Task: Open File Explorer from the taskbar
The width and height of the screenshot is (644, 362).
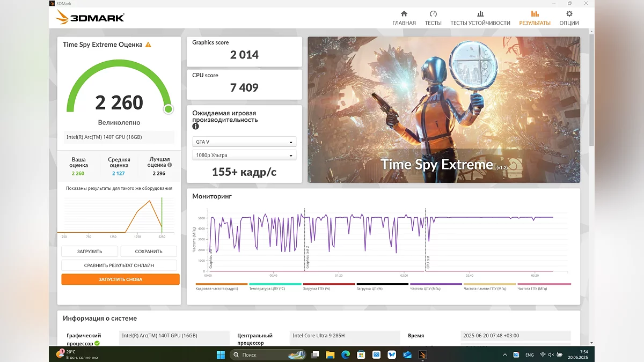Action: point(331,354)
